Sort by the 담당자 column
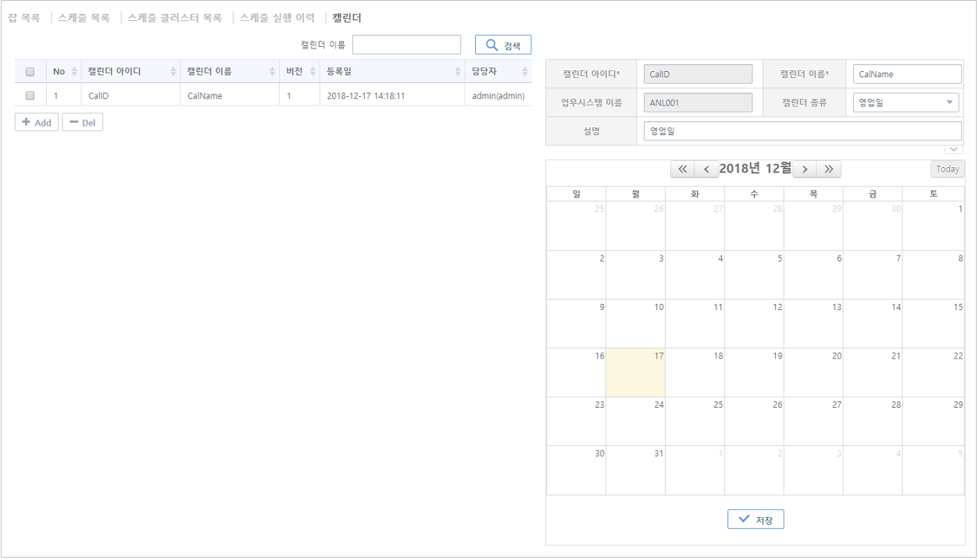The height and width of the screenshot is (560, 979). (x=498, y=72)
